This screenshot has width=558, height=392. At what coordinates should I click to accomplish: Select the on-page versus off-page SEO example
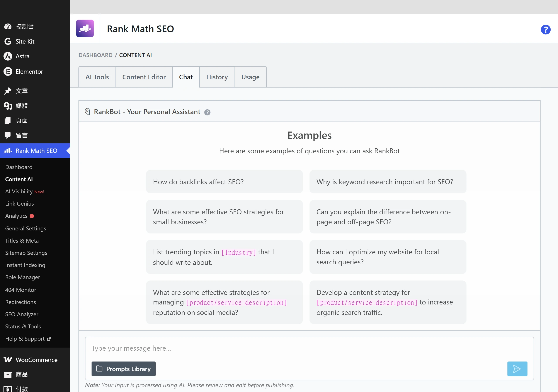point(388,217)
